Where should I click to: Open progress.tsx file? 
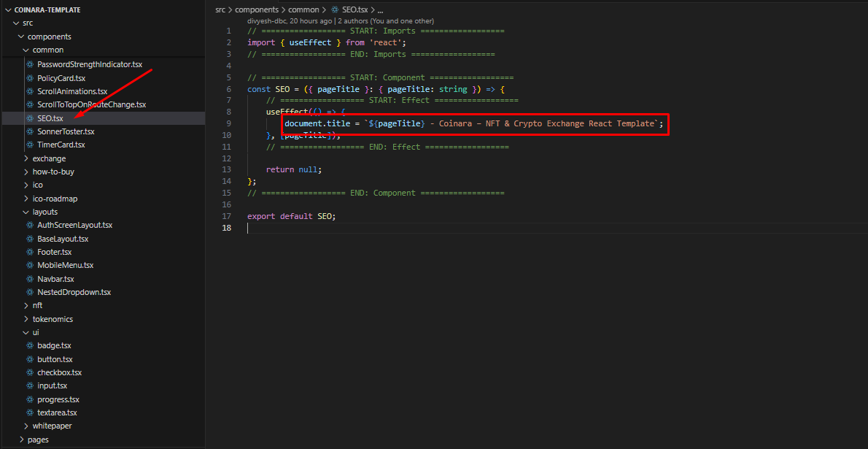(58, 399)
